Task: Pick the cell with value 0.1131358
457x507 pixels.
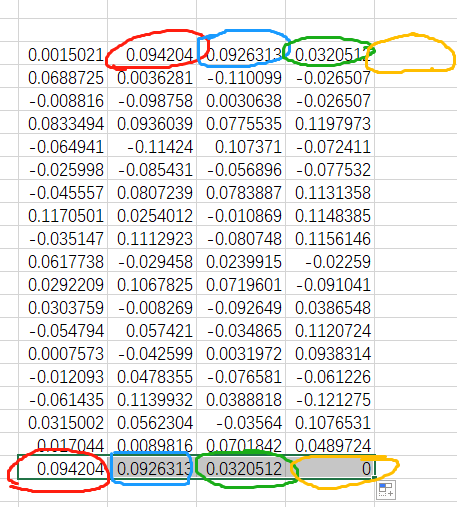Action: (x=330, y=191)
